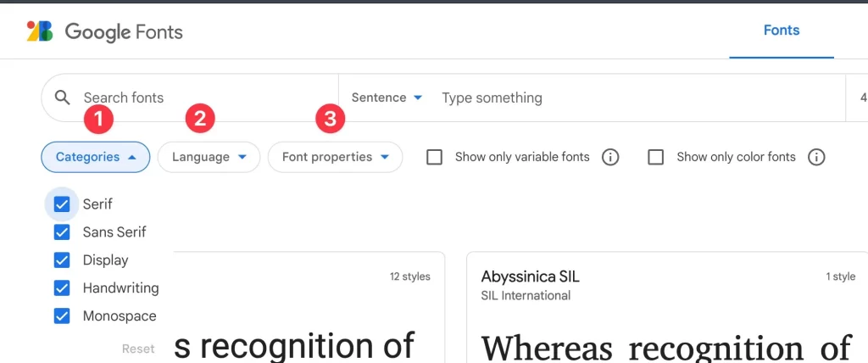868x363 pixels.
Task: Click the SIL International designer name
Action: pyautogui.click(x=526, y=295)
